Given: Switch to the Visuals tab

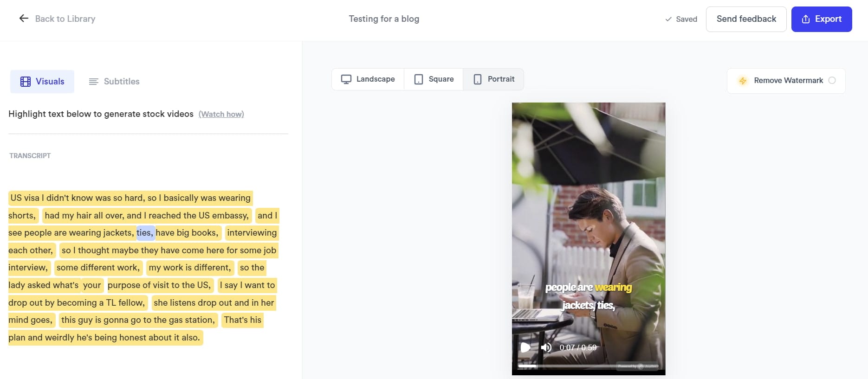Looking at the screenshot, I should (x=42, y=82).
